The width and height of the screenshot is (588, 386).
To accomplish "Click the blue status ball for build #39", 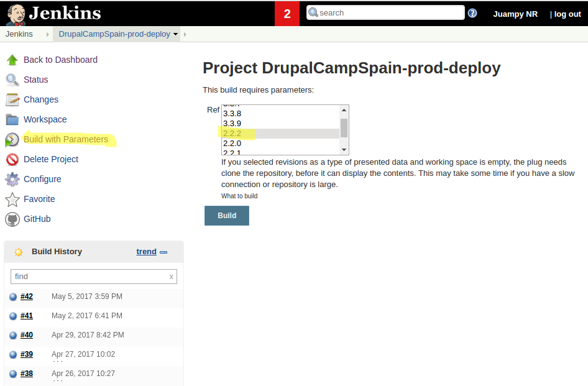I will (13, 354).
